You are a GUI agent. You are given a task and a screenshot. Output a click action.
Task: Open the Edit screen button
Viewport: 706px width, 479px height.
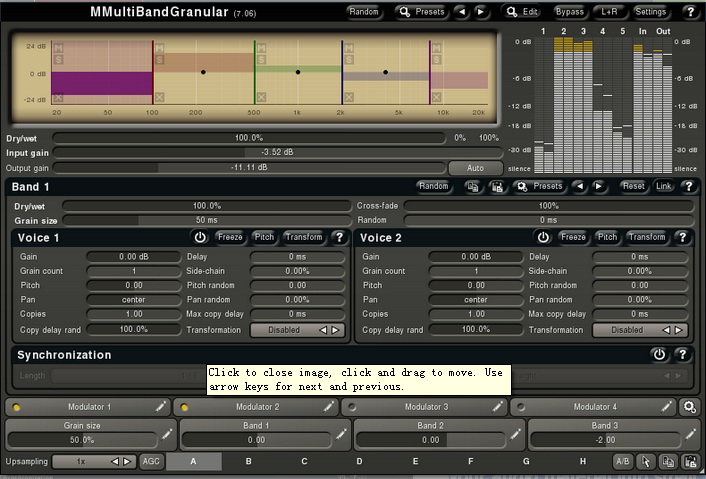point(522,12)
